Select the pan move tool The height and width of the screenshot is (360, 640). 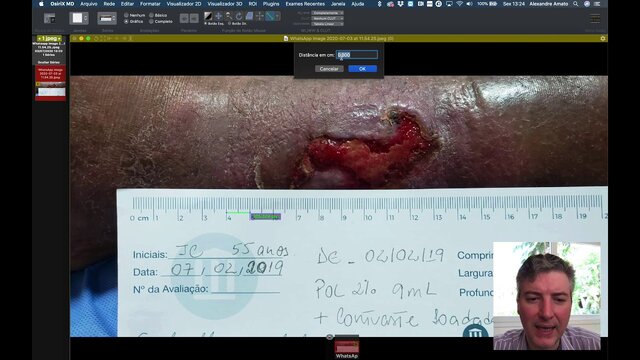[218, 16]
